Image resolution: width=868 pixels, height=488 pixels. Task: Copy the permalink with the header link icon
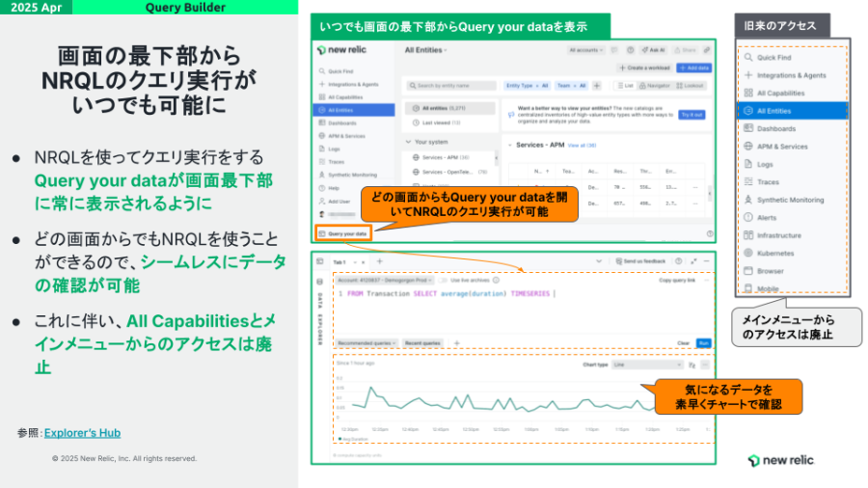[707, 50]
